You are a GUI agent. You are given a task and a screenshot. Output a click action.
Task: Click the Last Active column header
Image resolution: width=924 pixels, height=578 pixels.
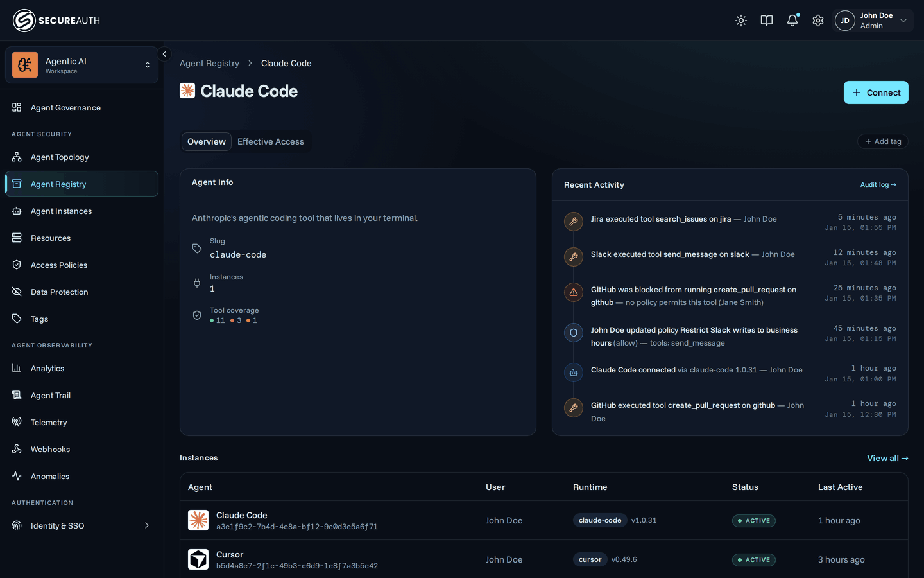click(840, 487)
